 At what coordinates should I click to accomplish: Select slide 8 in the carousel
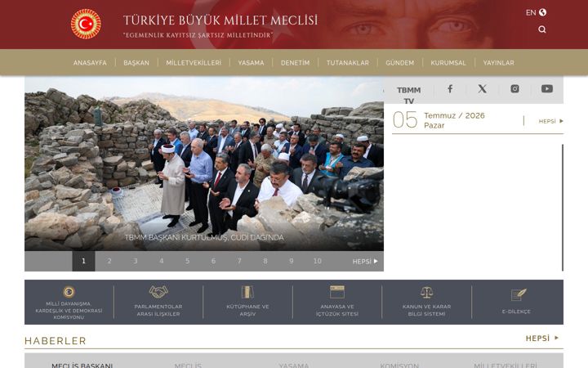click(265, 261)
